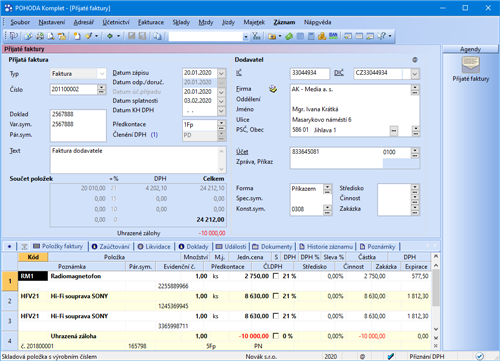Click the Číslo field 201100002
Screen dimensions: 500x361
[x=74, y=89]
